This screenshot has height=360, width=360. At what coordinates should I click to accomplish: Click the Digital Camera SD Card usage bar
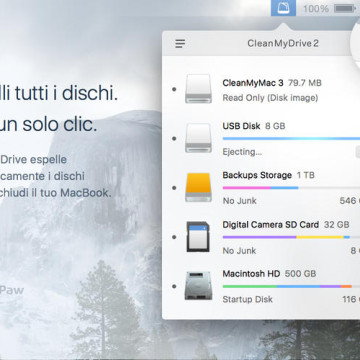pos(291,237)
